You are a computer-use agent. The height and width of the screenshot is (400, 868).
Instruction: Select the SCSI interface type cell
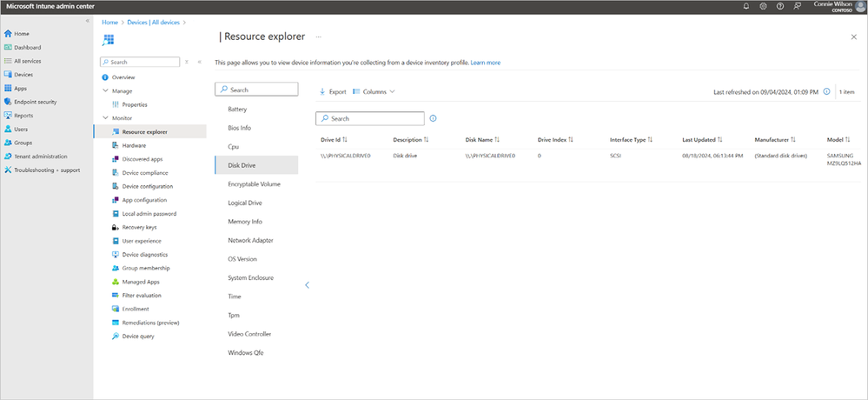[x=615, y=157]
